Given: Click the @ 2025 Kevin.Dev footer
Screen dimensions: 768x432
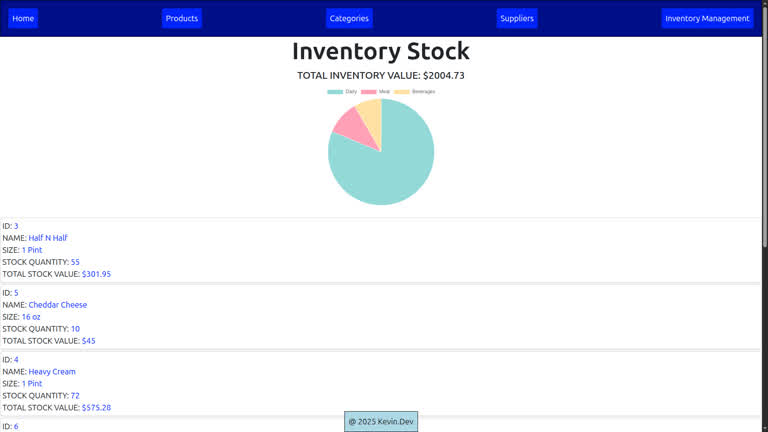Looking at the screenshot, I should (381, 422).
